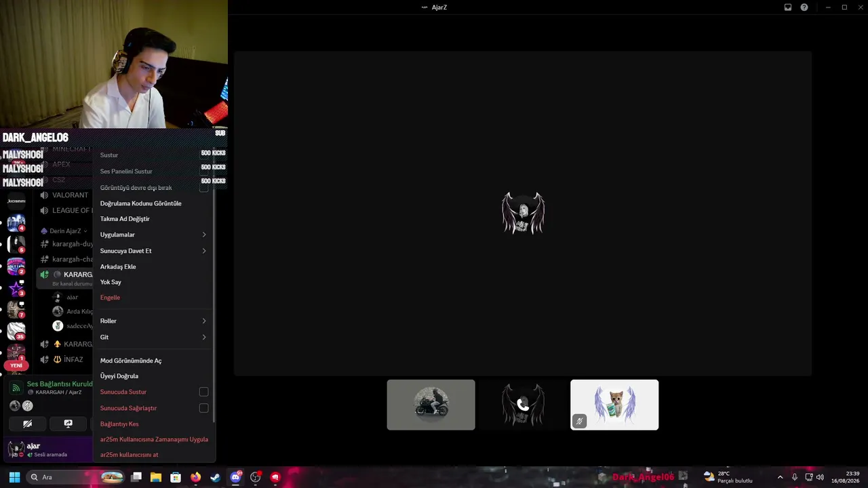The width and height of the screenshot is (868, 488).
Task: Open the Discord inbox icon
Action: [x=788, y=7]
